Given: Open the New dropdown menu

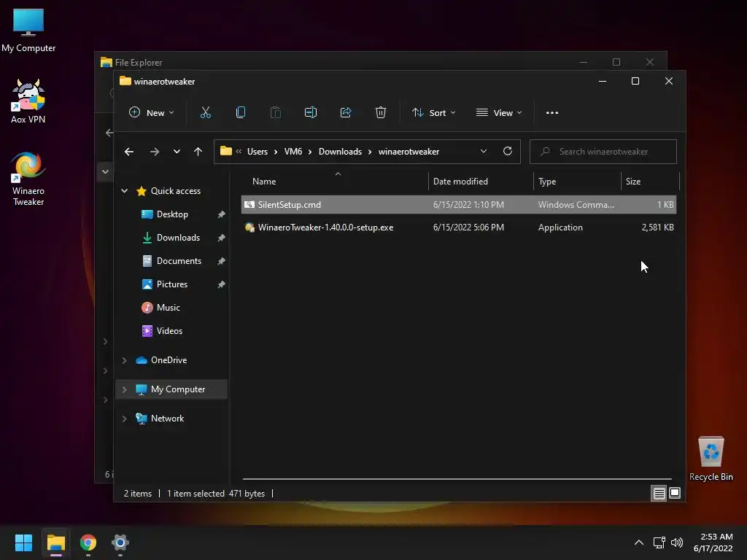Looking at the screenshot, I should [x=152, y=113].
